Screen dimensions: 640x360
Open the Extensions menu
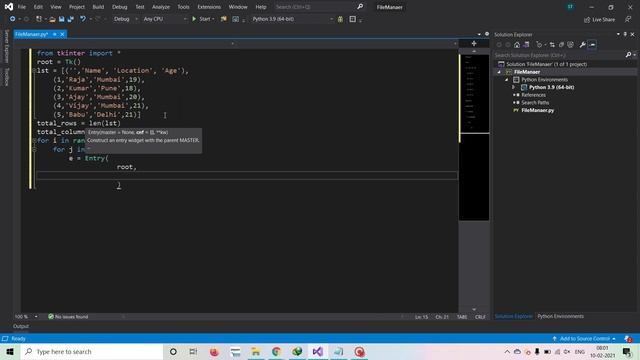click(209, 7)
